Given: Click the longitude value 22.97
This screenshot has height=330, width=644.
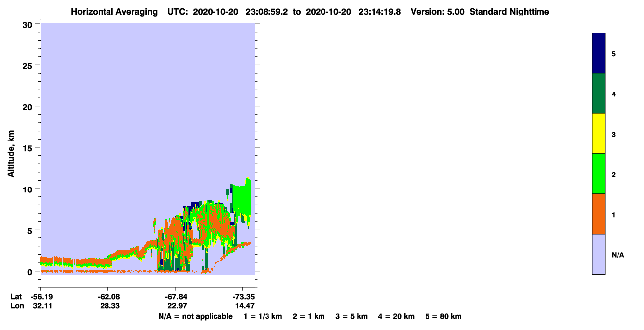Looking at the screenshot, I should 177,306.
